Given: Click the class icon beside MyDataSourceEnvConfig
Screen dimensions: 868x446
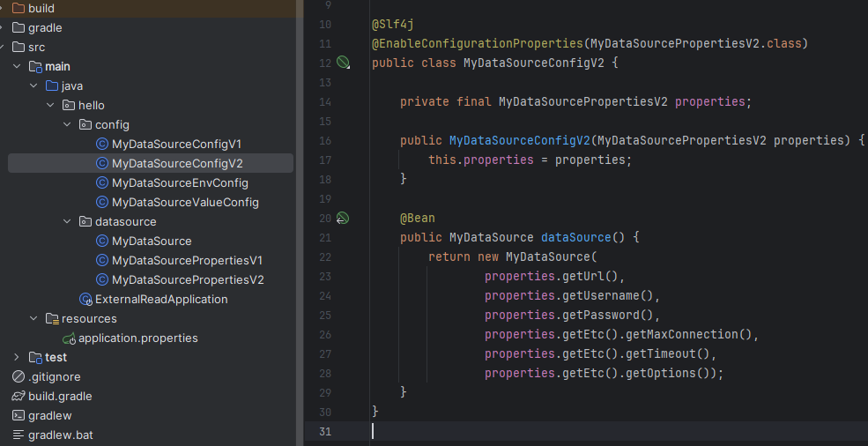Looking at the screenshot, I should (102, 182).
